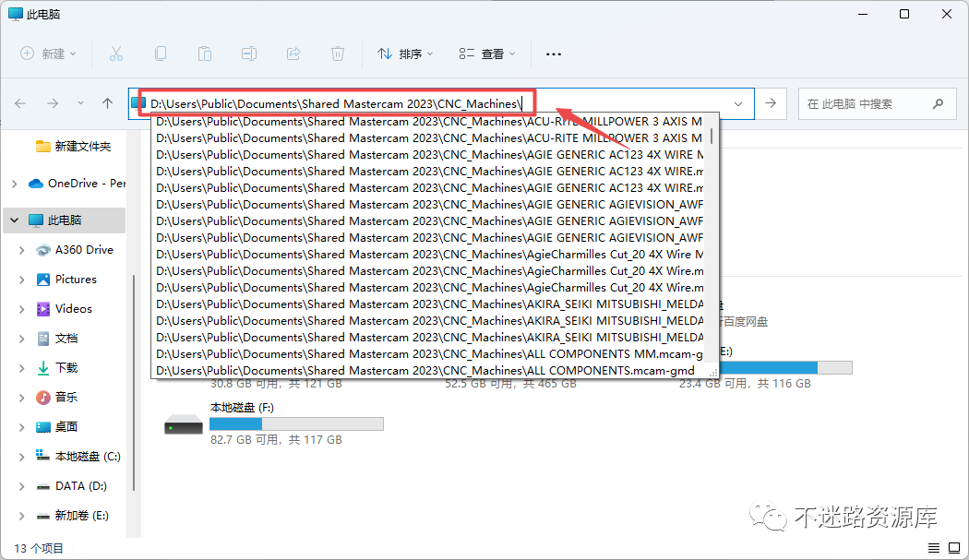Select DATA (D:) in navigation pane
Screen dimensions: 969x560
click(x=71, y=486)
